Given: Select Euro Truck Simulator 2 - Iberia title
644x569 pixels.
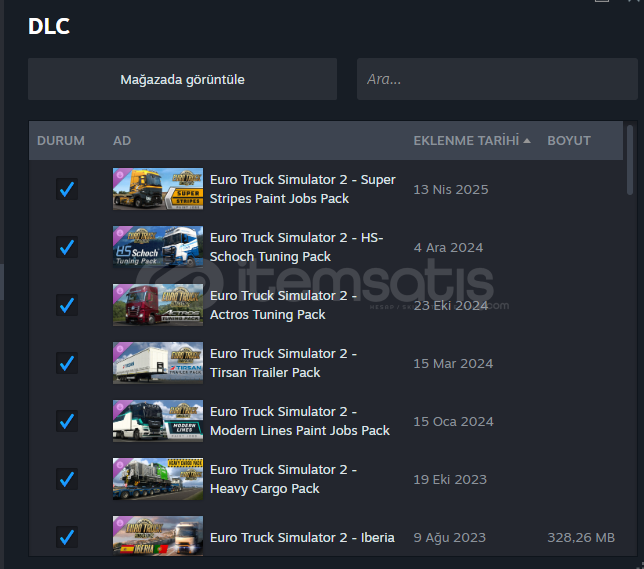Looking at the screenshot, I should (302, 537).
